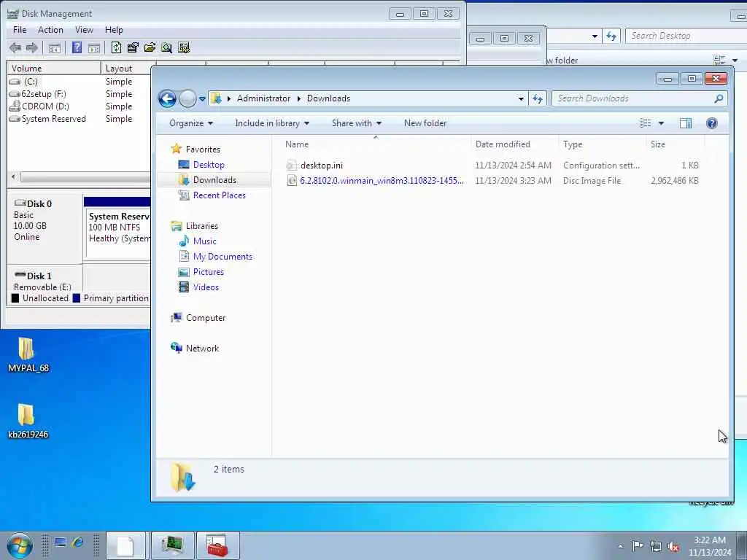The image size is (747, 560).
Task: Open Music library
Action: click(x=204, y=241)
